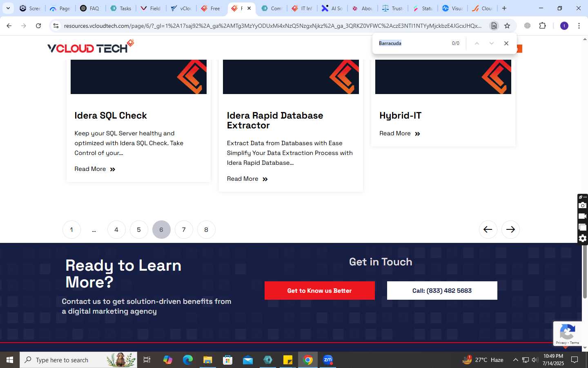Click the next page right arrow button

pos(510,229)
